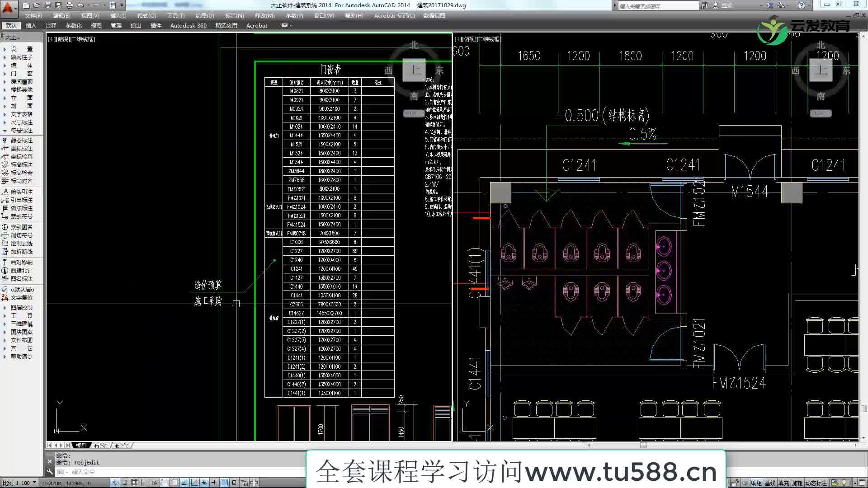Switch to the 插入 ribbon tab
The width and height of the screenshot is (868, 488).
tap(30, 25)
